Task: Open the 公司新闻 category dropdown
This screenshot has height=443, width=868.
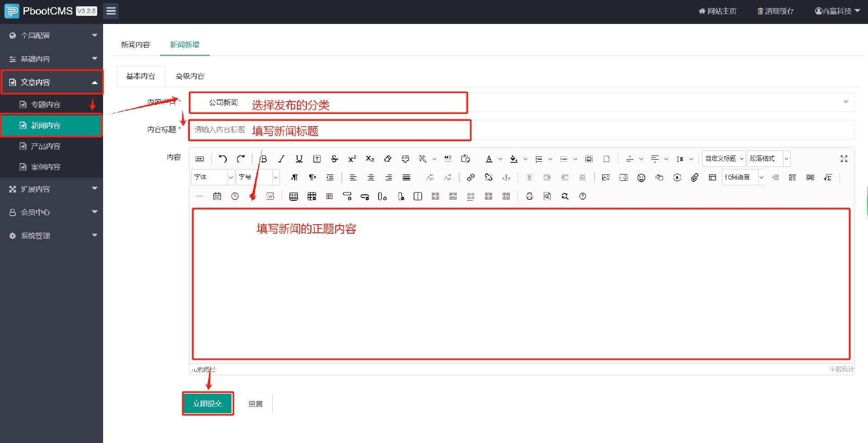Action: 521,102
